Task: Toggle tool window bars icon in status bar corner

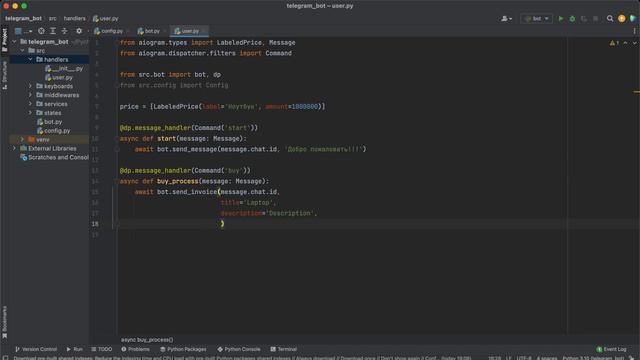Action: click(x=5, y=358)
